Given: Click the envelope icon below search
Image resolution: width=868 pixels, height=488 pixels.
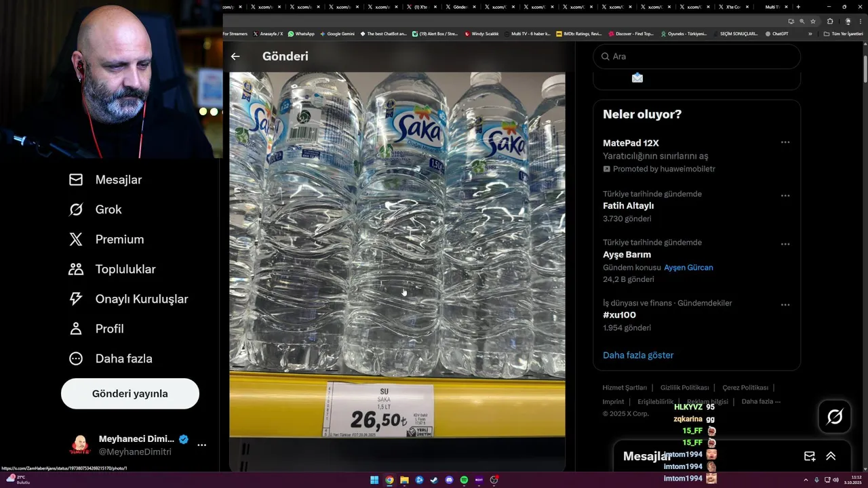Looking at the screenshot, I should pos(637,78).
